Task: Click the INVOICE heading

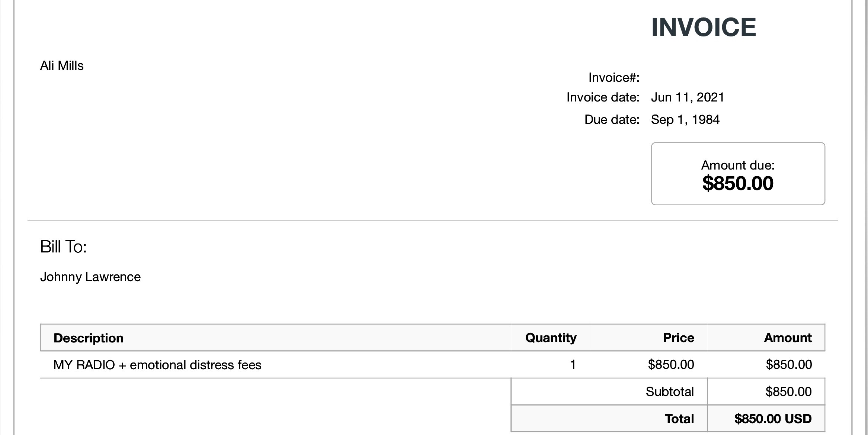Action: (704, 27)
